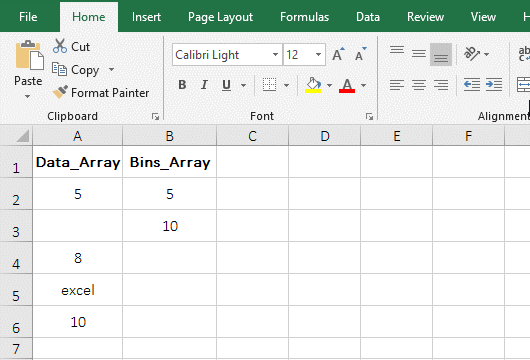The image size is (530, 360).
Task: Select row 5 header
Action: click(x=16, y=290)
